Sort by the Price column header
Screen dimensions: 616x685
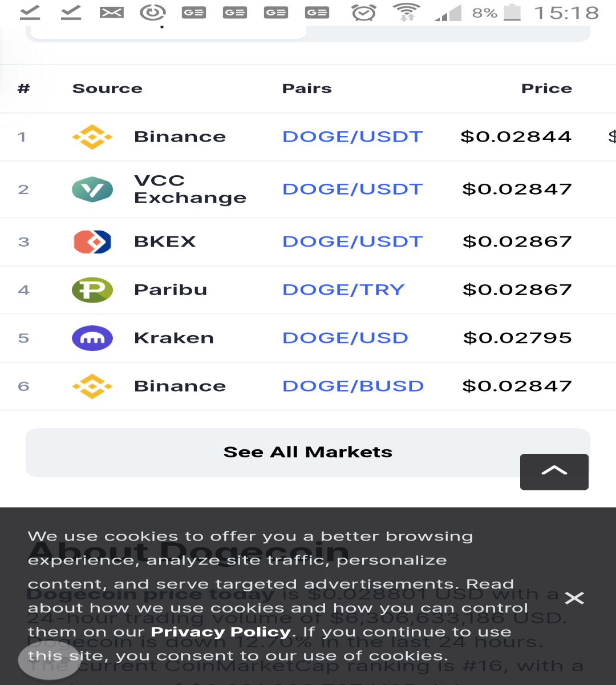pos(546,88)
